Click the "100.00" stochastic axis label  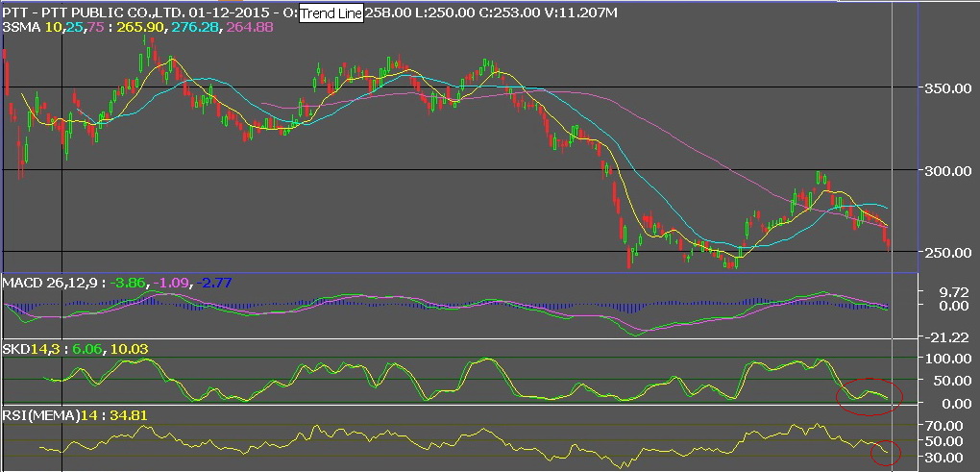coord(948,359)
